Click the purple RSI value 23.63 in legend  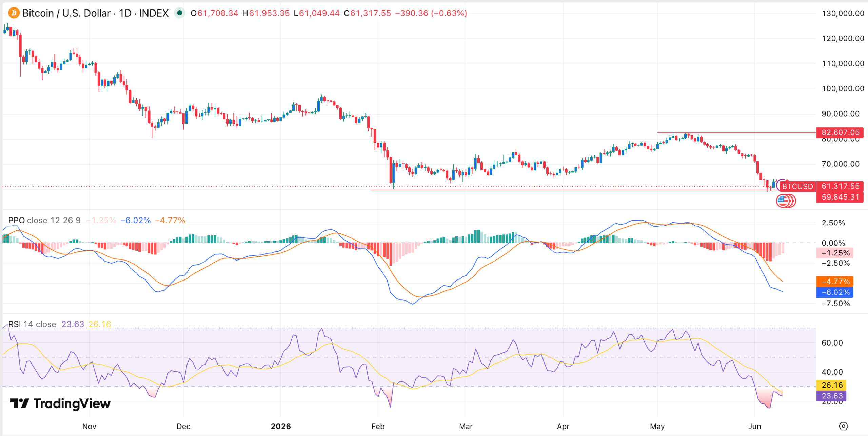[x=73, y=324]
